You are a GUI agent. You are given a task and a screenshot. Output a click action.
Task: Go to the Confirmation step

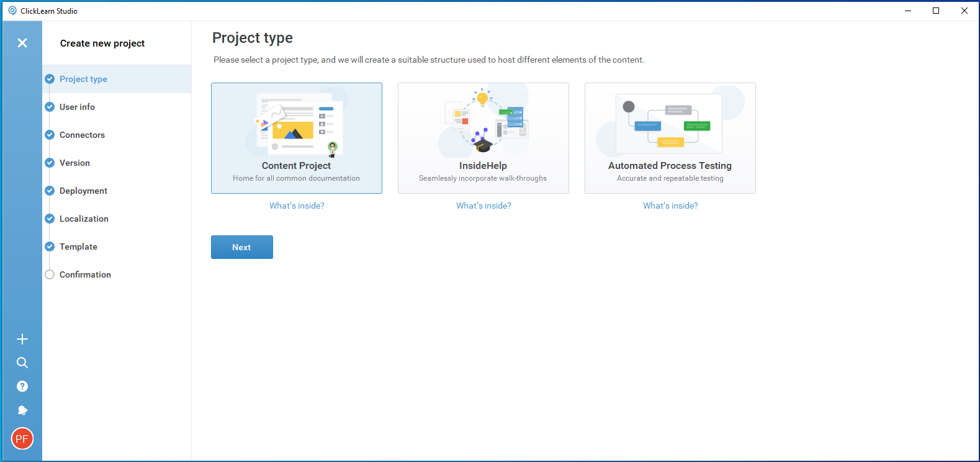point(117,274)
